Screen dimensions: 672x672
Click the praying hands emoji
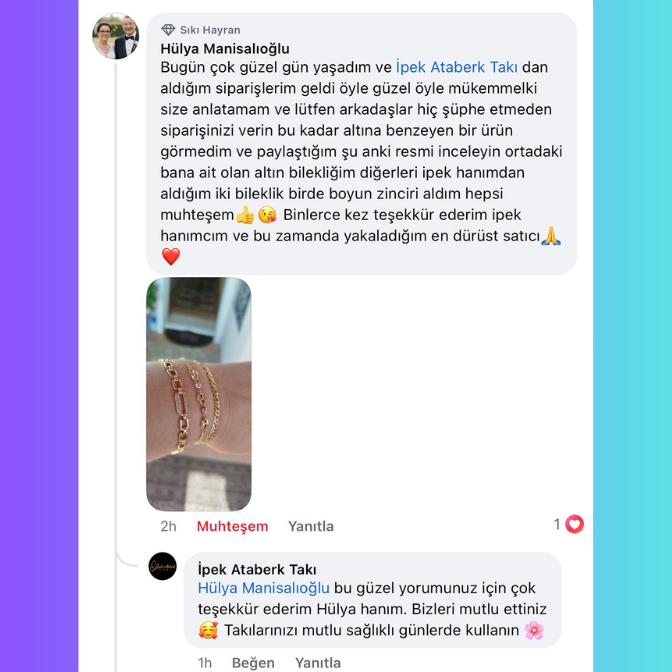(551, 236)
